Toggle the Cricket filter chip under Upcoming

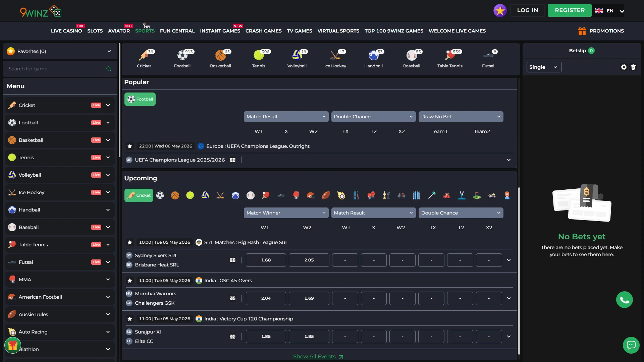coord(139,195)
